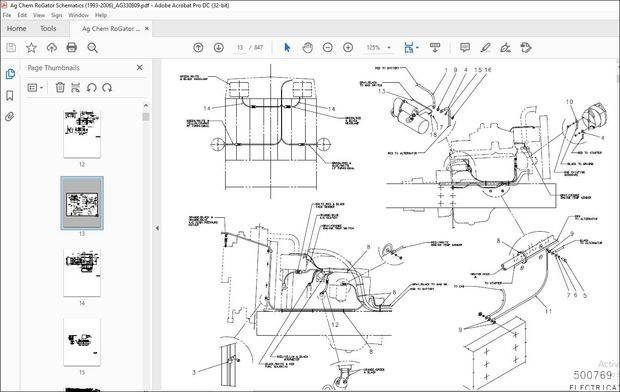Viewport: 620px width, 392px height.
Task: Click the fit page width icon
Action: pos(408,48)
